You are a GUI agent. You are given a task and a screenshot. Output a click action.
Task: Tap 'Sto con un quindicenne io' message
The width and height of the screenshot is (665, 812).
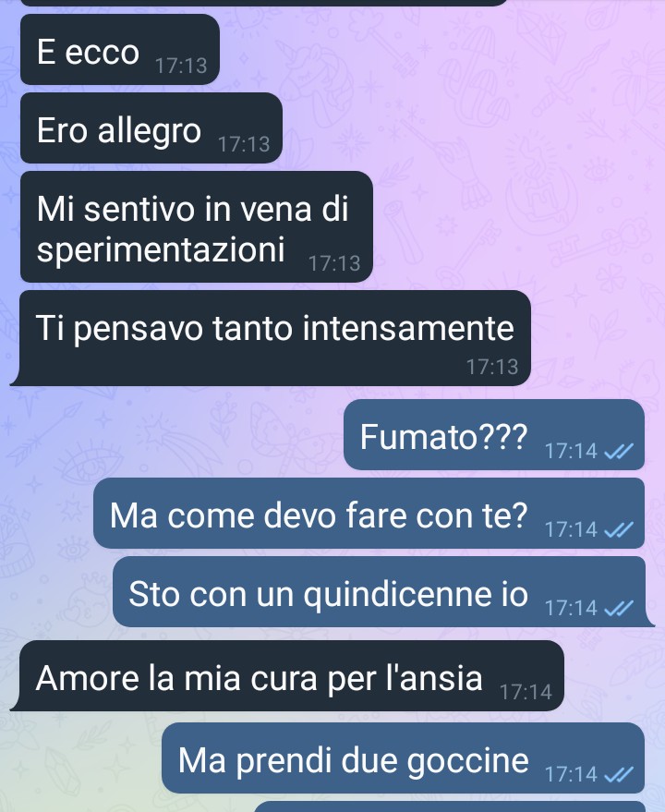[x=383, y=592]
